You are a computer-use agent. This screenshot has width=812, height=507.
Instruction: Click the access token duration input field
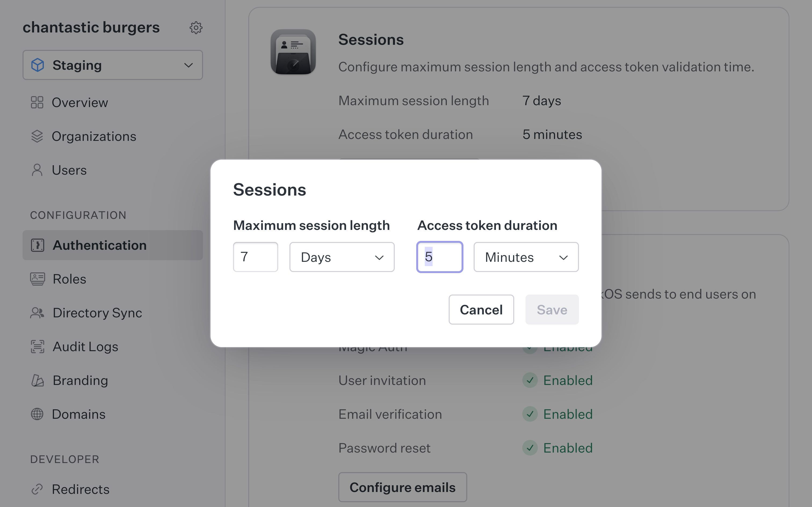pos(440,256)
